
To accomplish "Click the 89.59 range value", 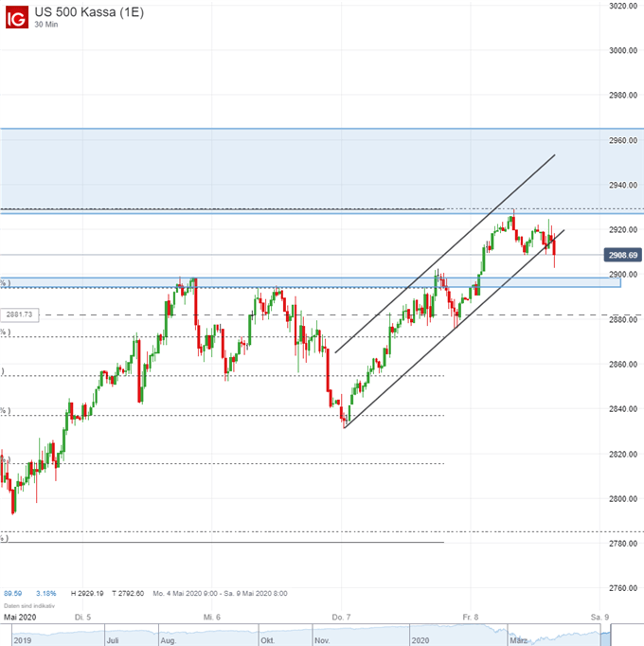I will pyautogui.click(x=12, y=593).
